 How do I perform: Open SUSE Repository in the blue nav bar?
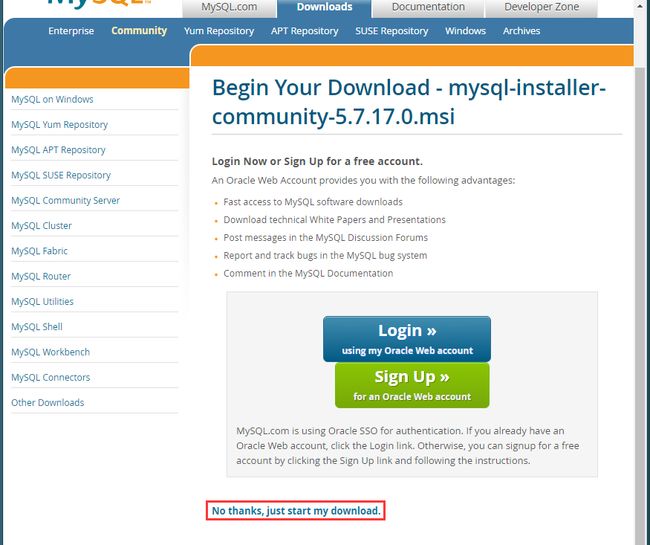391,31
